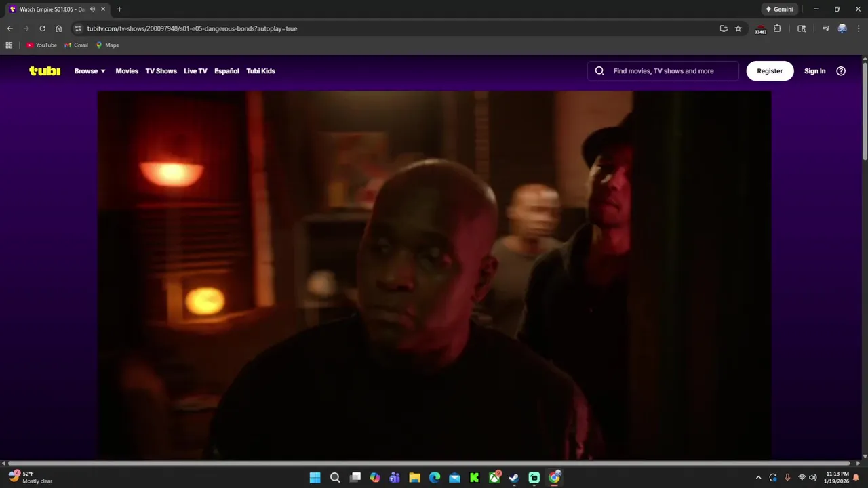Viewport: 868px width, 488px height.
Task: Open the Xbox app from the taskbar
Action: (x=494, y=478)
